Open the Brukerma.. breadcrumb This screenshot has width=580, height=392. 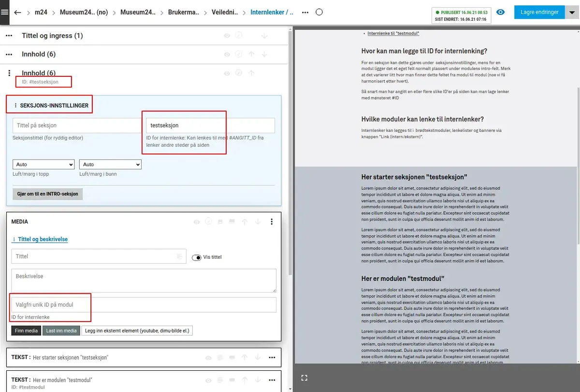[x=184, y=12]
